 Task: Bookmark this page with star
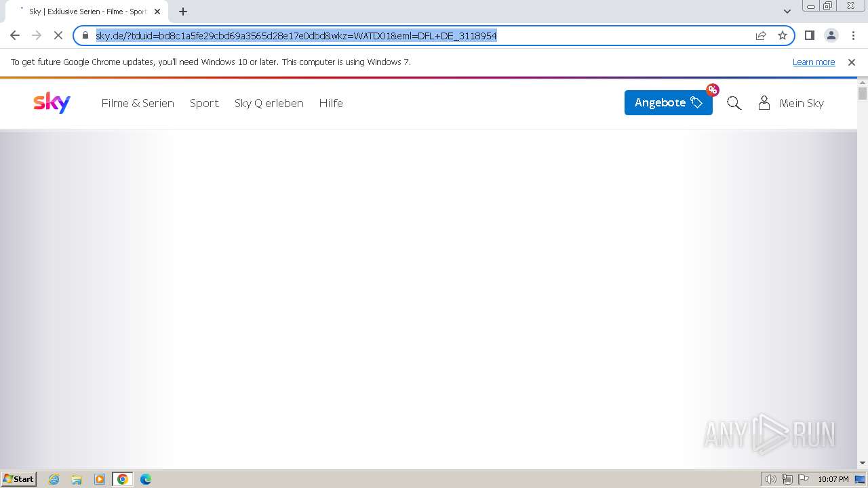click(783, 35)
